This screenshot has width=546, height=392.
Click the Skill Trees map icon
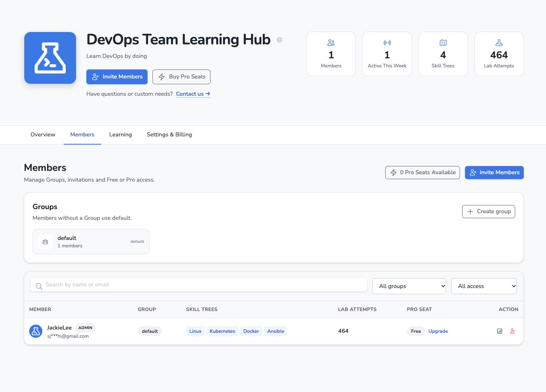pos(443,43)
